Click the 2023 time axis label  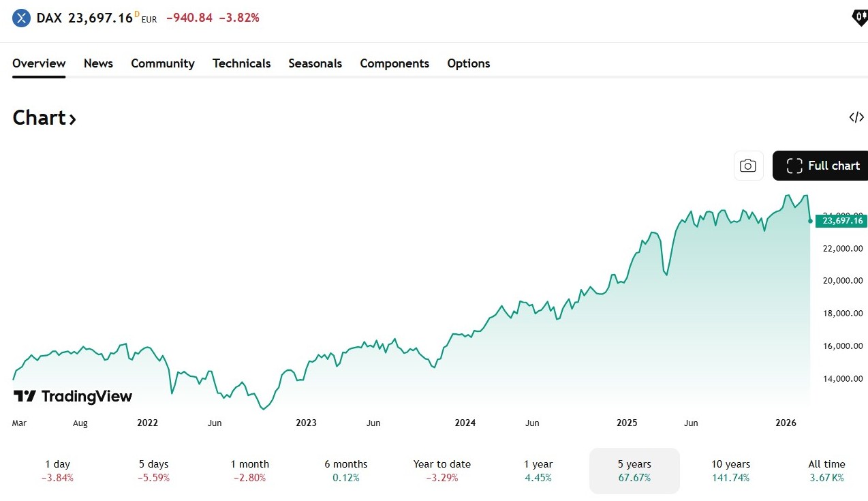pos(306,423)
